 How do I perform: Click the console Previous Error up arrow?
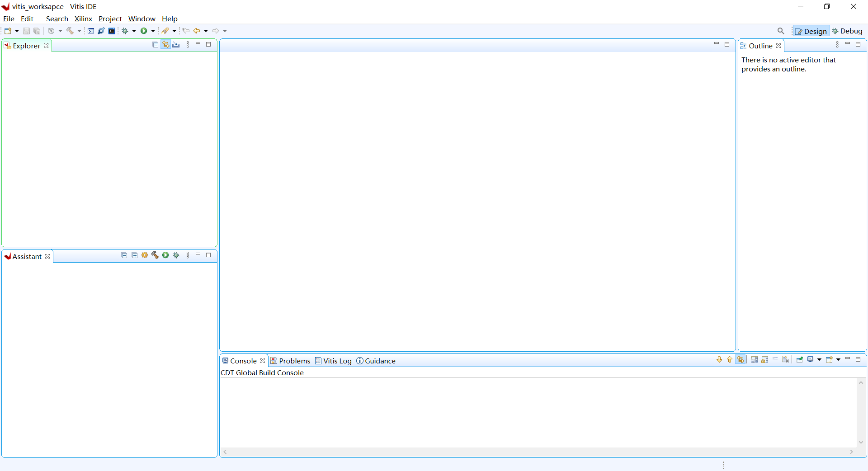coord(730,359)
